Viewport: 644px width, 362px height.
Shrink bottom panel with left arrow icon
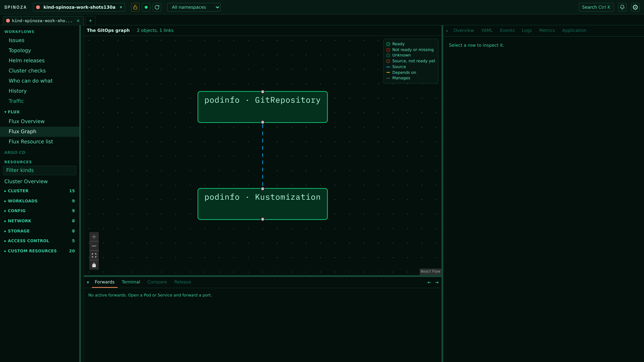tap(429, 282)
